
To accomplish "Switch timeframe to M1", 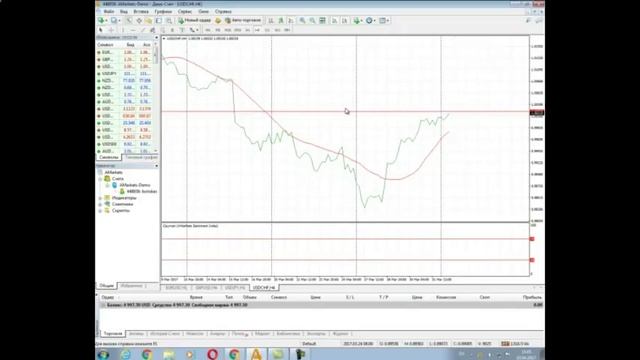I will tap(208, 30).
